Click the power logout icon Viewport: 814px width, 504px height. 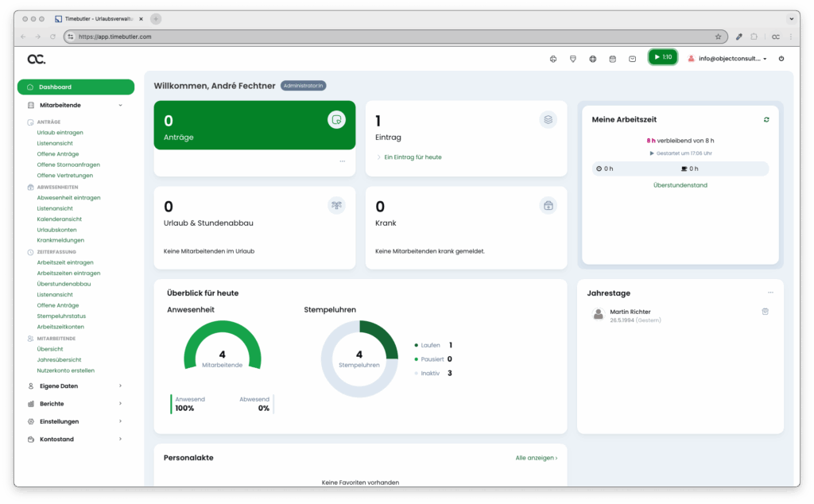pyautogui.click(x=781, y=58)
